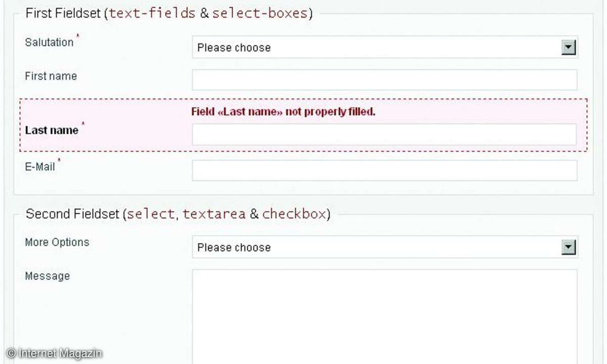Viewport: 607px width, 364px height.
Task: Click the bold Last name label
Action: coord(52,130)
